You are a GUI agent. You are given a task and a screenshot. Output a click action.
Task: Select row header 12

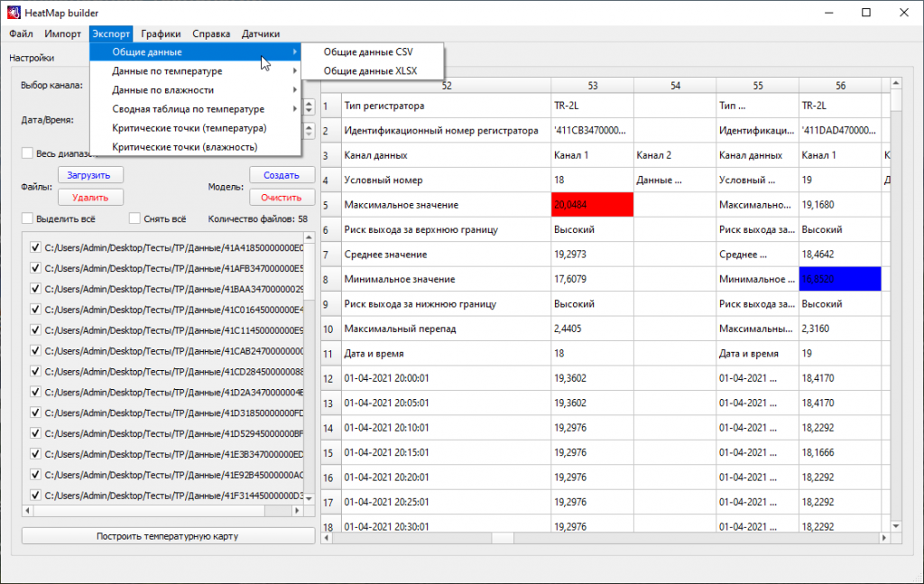330,378
